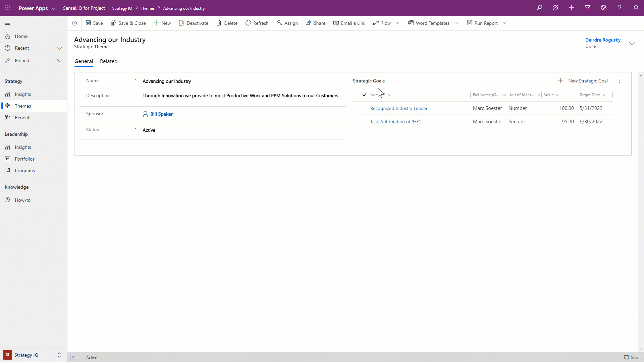644x362 pixels.
Task: Open Share command in toolbar
Action: click(315, 23)
